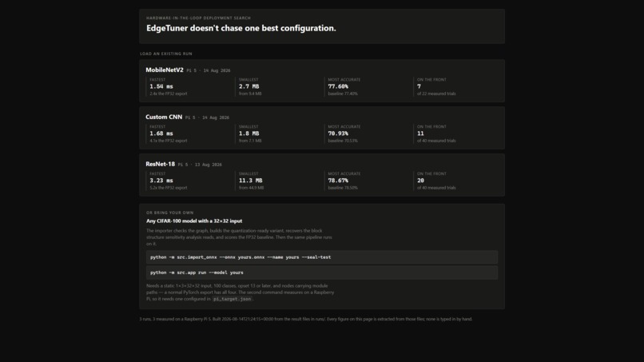Click Custom CNN accuracy 70.93%
Viewport: 644px width, 362px height.
338,133
